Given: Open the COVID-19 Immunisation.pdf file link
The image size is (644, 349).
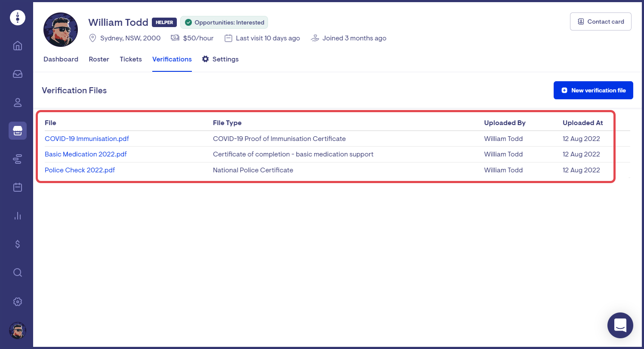Looking at the screenshot, I should click(87, 139).
